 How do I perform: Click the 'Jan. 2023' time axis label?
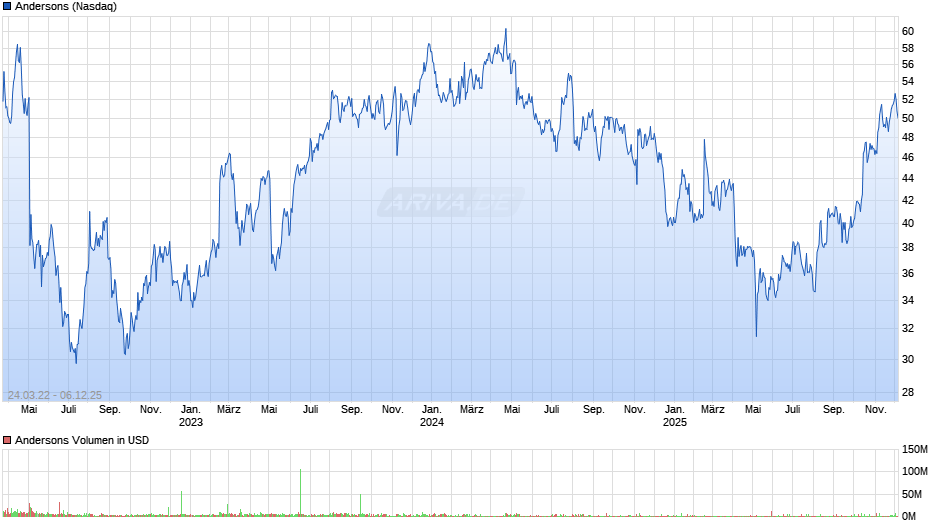click(191, 416)
